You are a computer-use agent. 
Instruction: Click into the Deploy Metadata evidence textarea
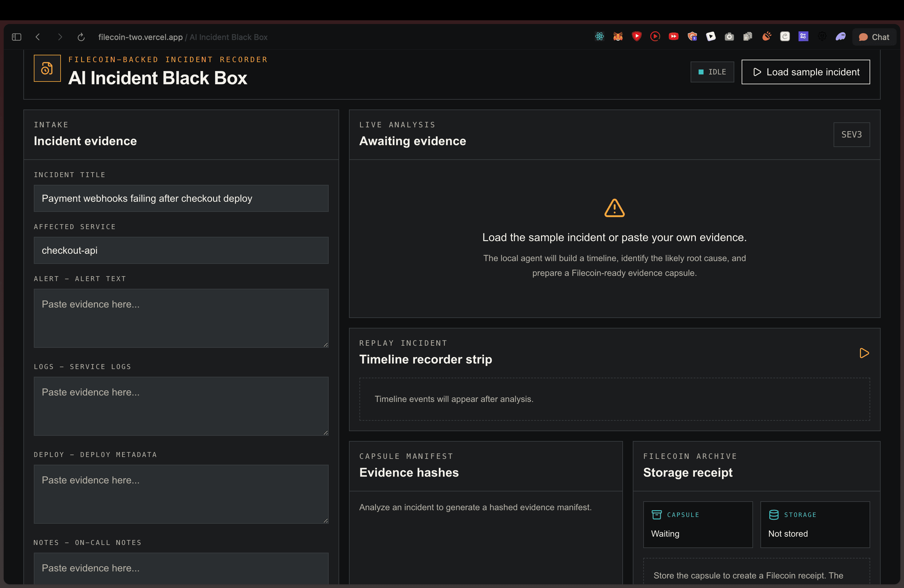pos(181,494)
